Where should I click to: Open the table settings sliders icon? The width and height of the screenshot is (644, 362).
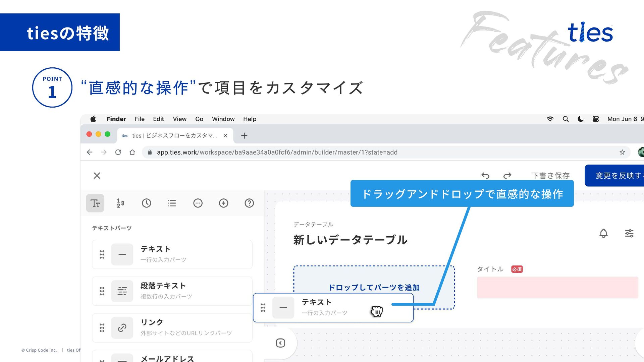629,233
